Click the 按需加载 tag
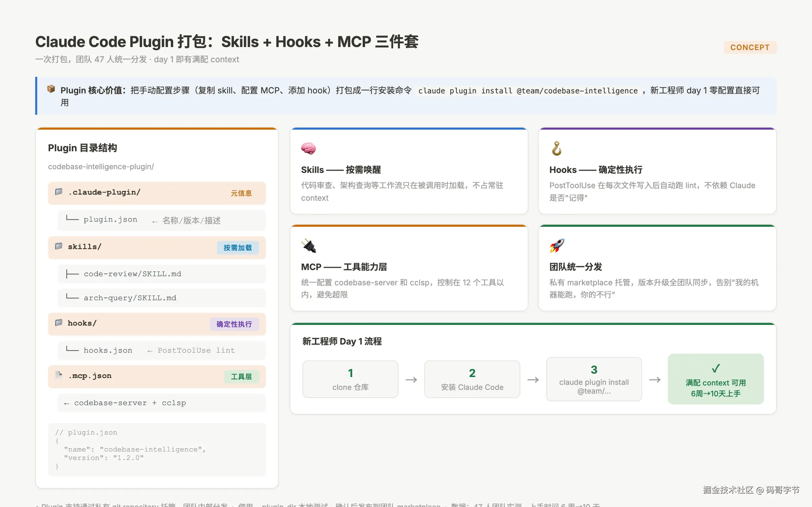The width and height of the screenshot is (812, 507). click(x=238, y=248)
